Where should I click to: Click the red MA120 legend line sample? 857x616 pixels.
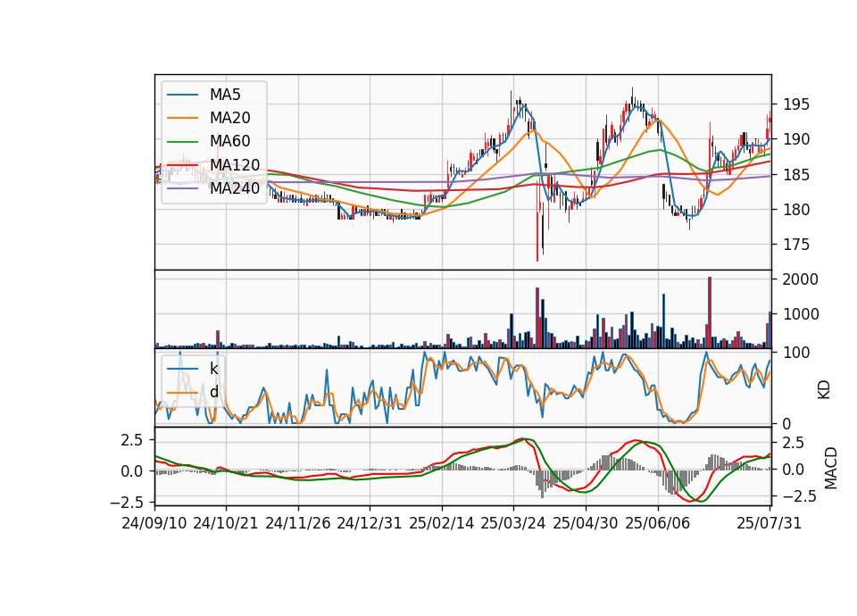click(x=182, y=165)
